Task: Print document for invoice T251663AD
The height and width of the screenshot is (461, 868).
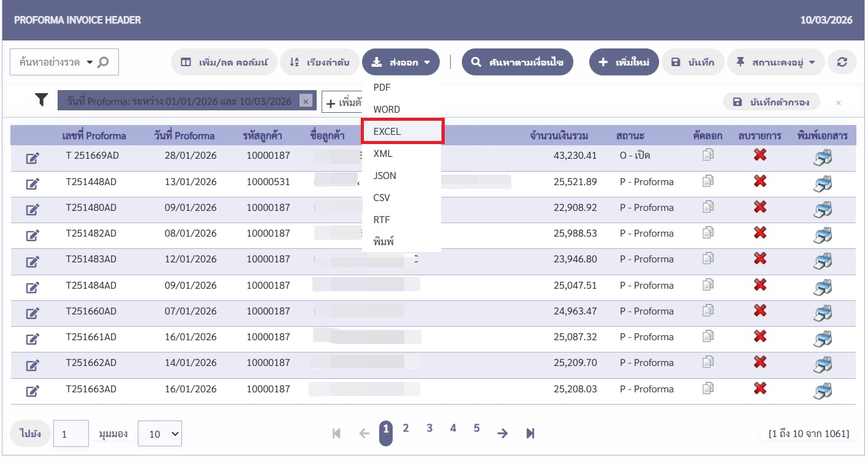Action: (x=822, y=390)
